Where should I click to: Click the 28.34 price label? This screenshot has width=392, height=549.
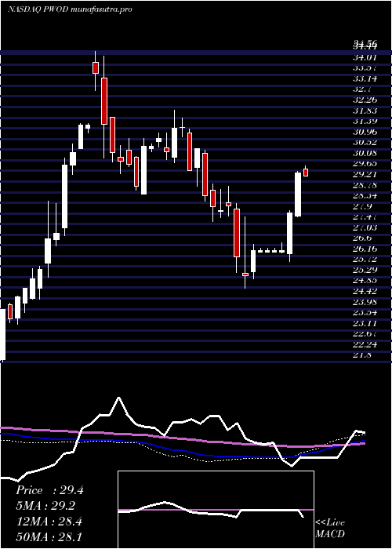[365, 196]
